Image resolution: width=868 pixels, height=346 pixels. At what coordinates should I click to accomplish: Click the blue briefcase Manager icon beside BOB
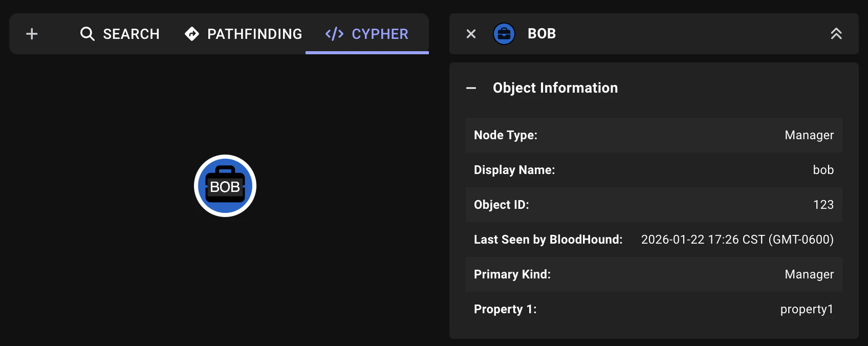(x=504, y=34)
